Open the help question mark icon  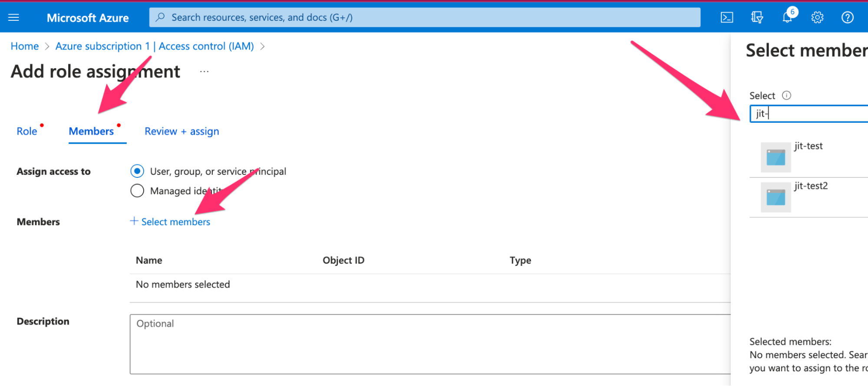[x=847, y=17]
